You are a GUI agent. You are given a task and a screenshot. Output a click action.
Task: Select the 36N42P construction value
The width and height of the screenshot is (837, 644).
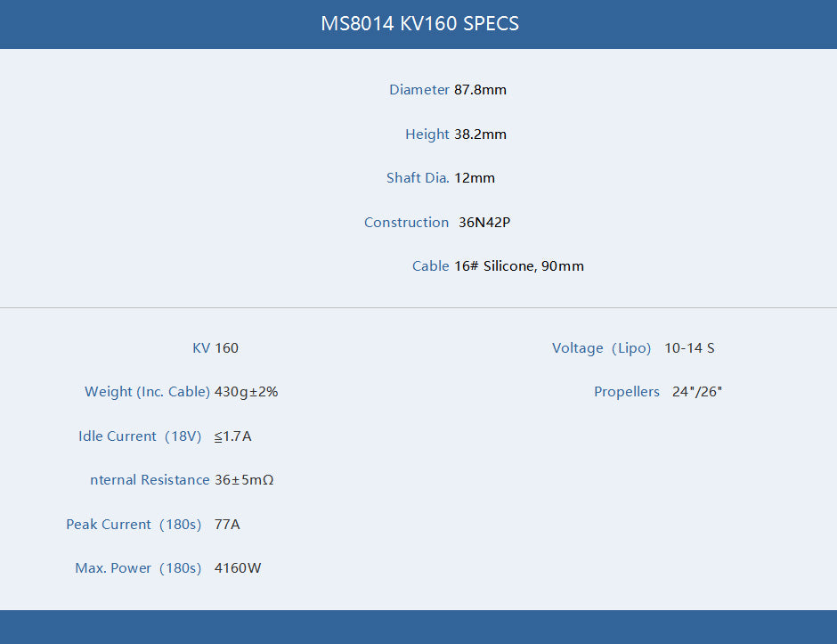tap(484, 223)
